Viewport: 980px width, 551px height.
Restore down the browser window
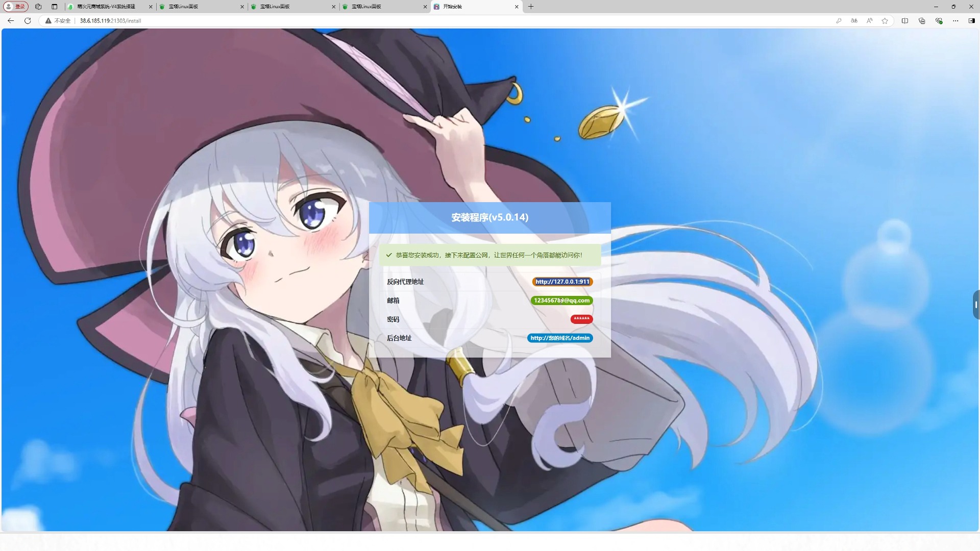point(953,7)
